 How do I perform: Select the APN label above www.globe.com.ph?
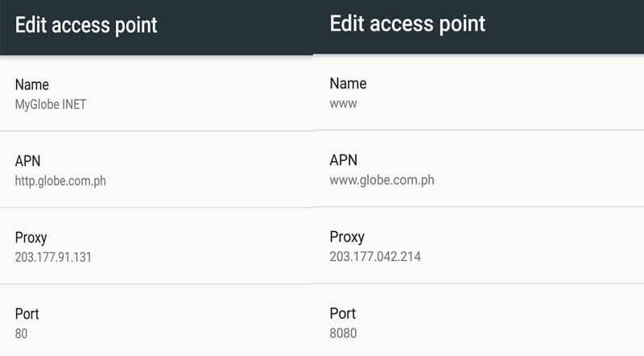344,160
